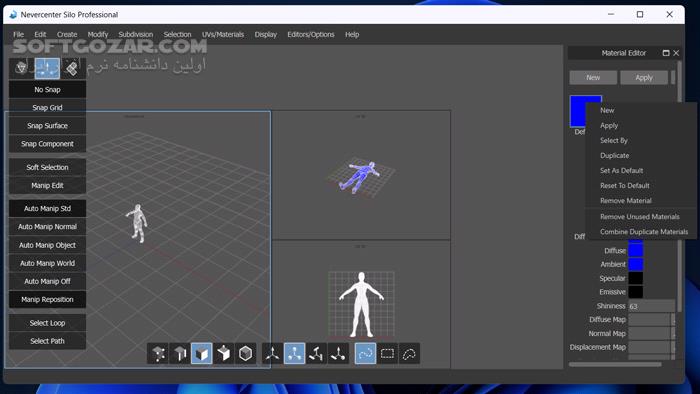
Task: Open the UVs/Materials menu
Action: (223, 34)
